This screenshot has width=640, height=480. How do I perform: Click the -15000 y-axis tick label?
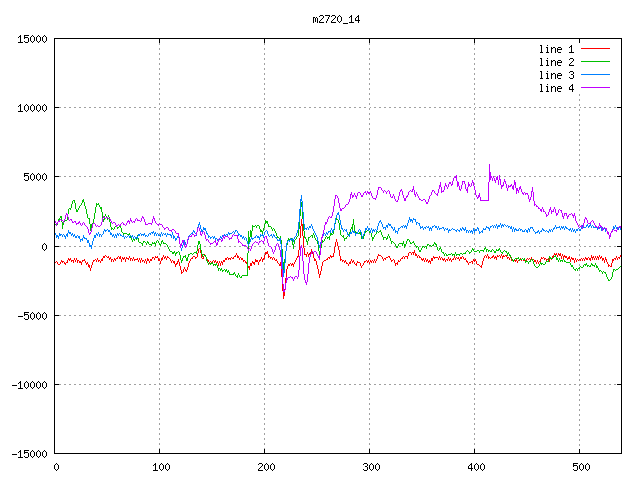[x=29, y=453]
